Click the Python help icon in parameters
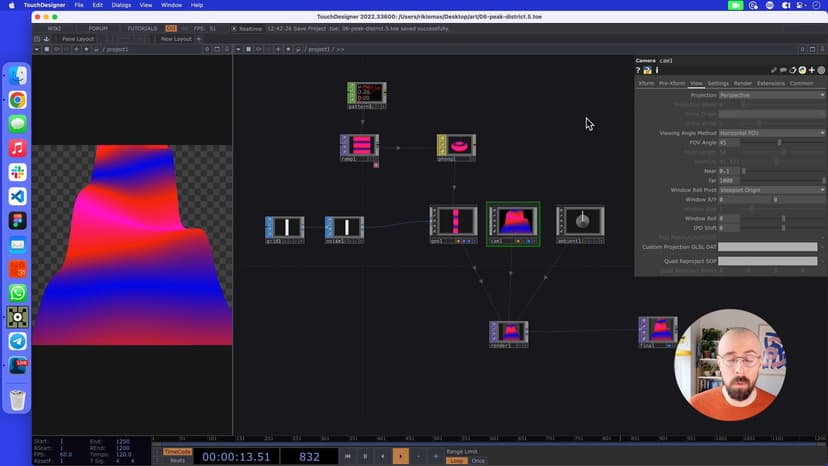Screen dimensions: 828x466 (649, 71)
